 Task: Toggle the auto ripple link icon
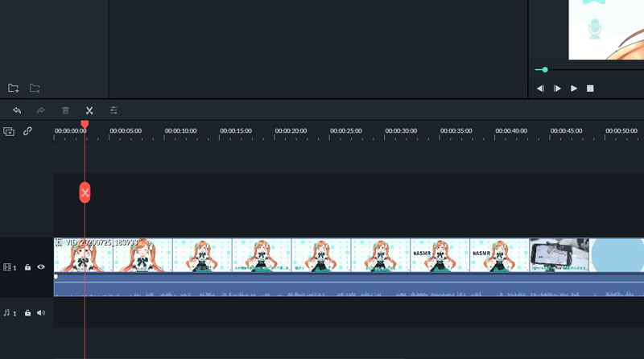(x=27, y=131)
